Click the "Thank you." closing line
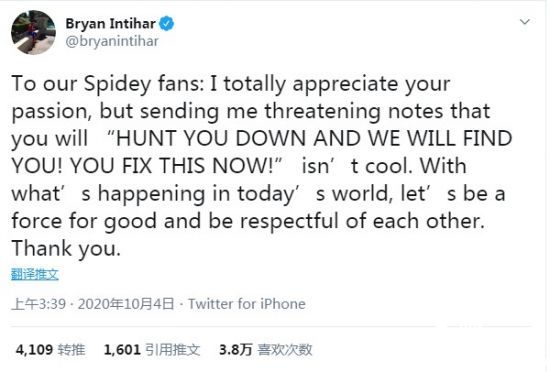Image resolution: width=550 pixels, height=372 pixels. [x=66, y=249]
